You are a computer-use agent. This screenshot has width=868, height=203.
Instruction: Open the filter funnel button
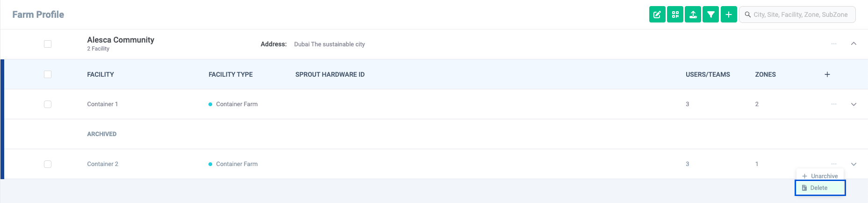click(x=710, y=14)
